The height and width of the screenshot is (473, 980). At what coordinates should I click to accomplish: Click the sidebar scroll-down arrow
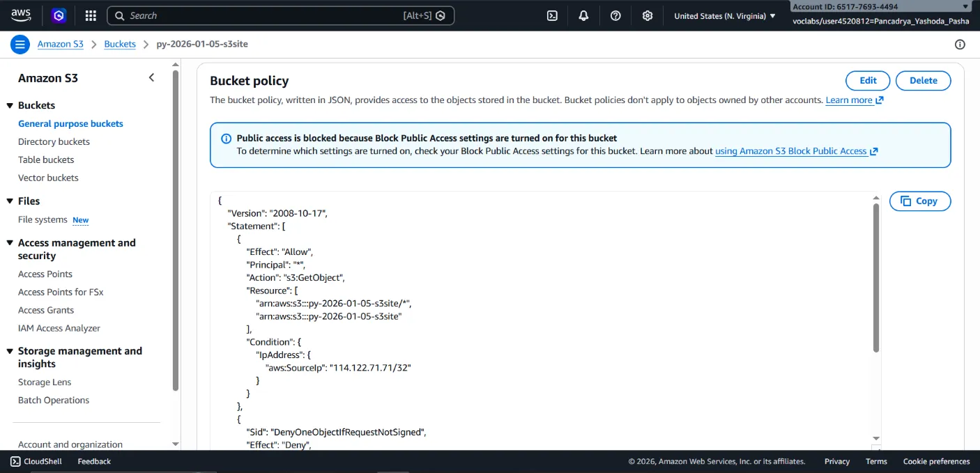[176, 444]
